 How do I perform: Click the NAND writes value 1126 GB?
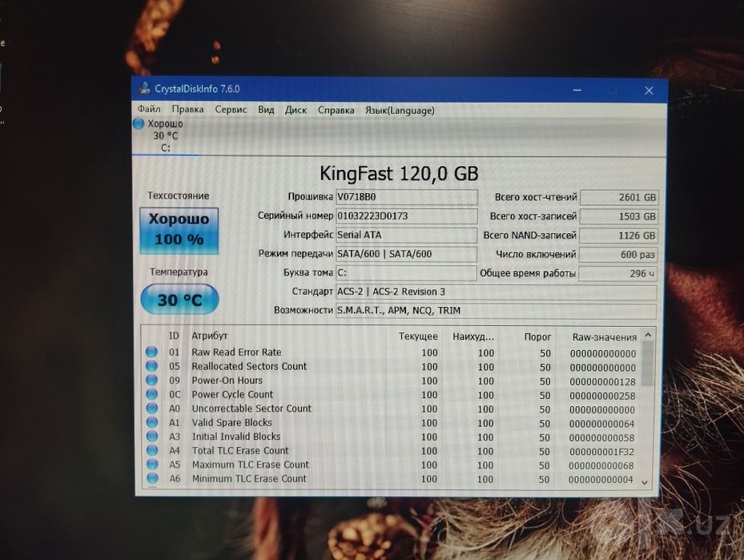[x=619, y=236]
